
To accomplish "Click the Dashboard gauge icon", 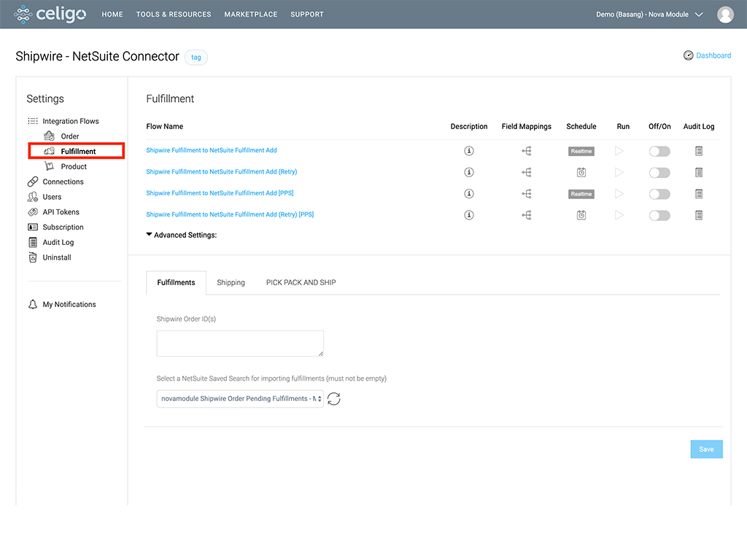I will coord(688,55).
